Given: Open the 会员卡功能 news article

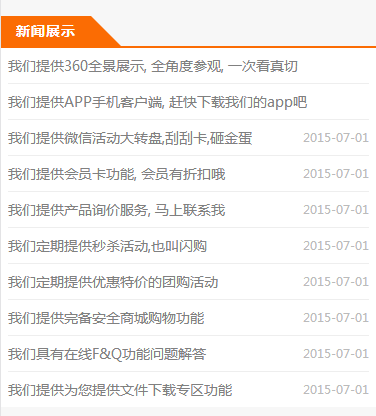Looking at the screenshot, I should [117, 174].
